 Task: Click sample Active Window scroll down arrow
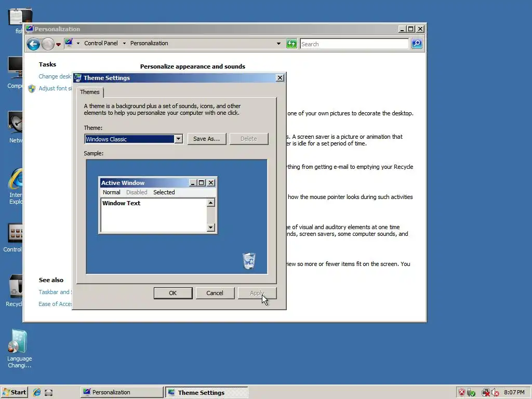(x=211, y=228)
